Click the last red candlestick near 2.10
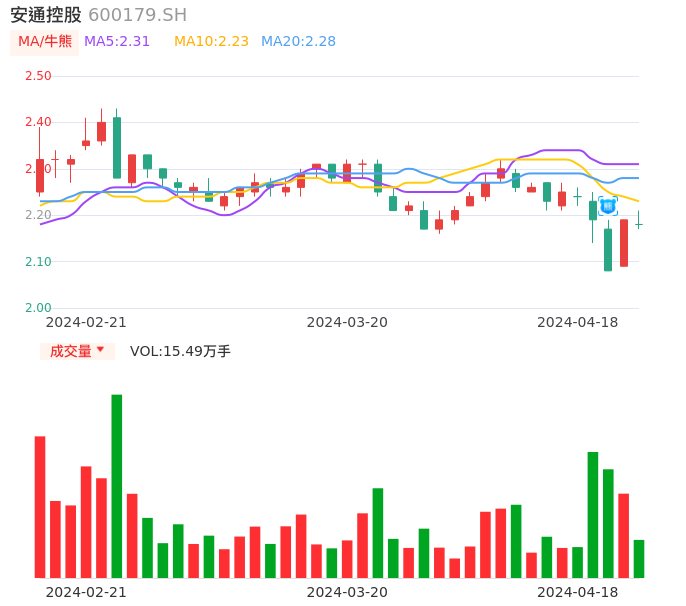Image resolution: width=686 pixels, height=606 pixels. [624, 243]
